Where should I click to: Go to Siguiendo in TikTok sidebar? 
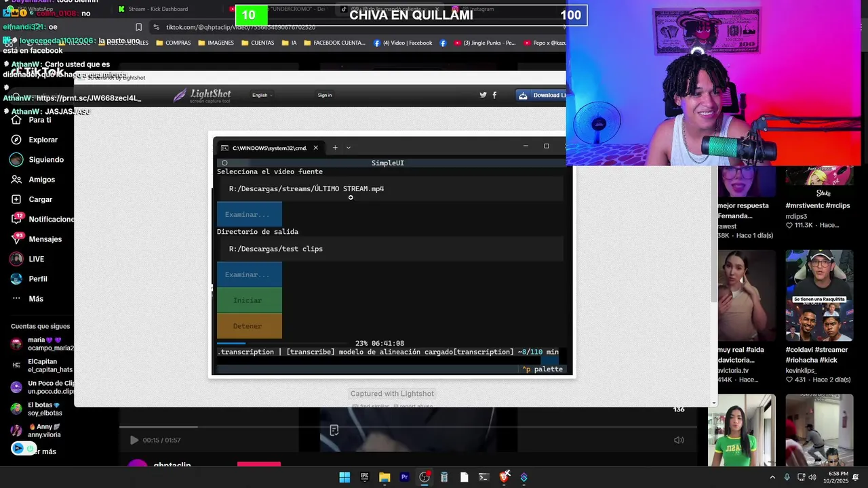pos(37,160)
